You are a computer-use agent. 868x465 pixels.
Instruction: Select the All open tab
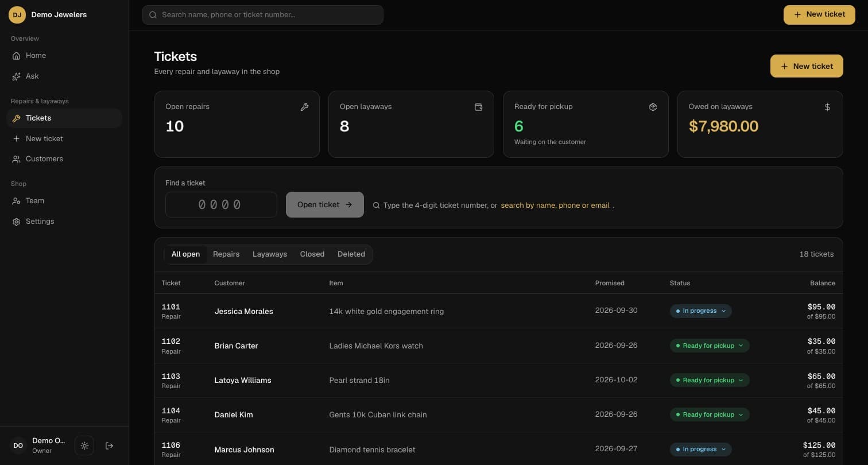[x=185, y=254]
